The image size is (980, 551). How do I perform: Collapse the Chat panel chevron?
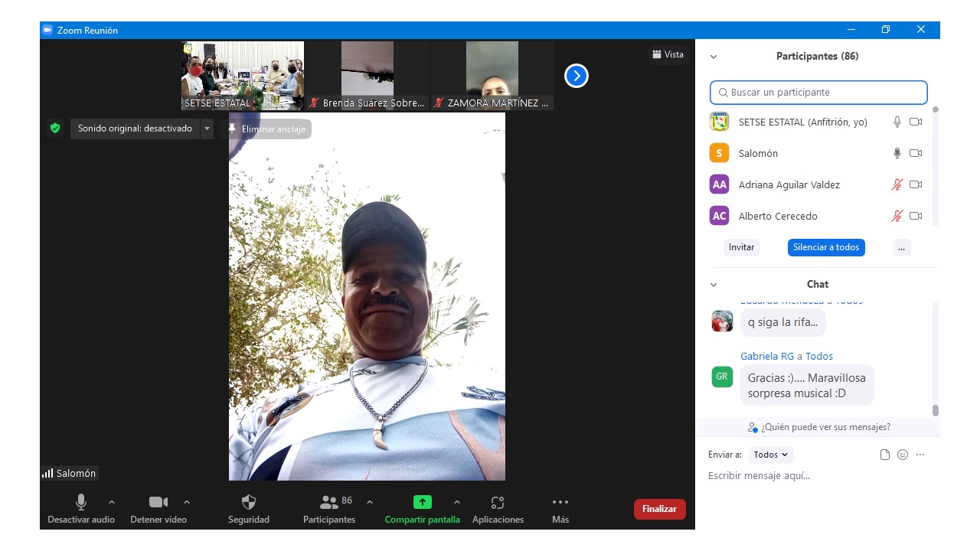pyautogui.click(x=714, y=285)
